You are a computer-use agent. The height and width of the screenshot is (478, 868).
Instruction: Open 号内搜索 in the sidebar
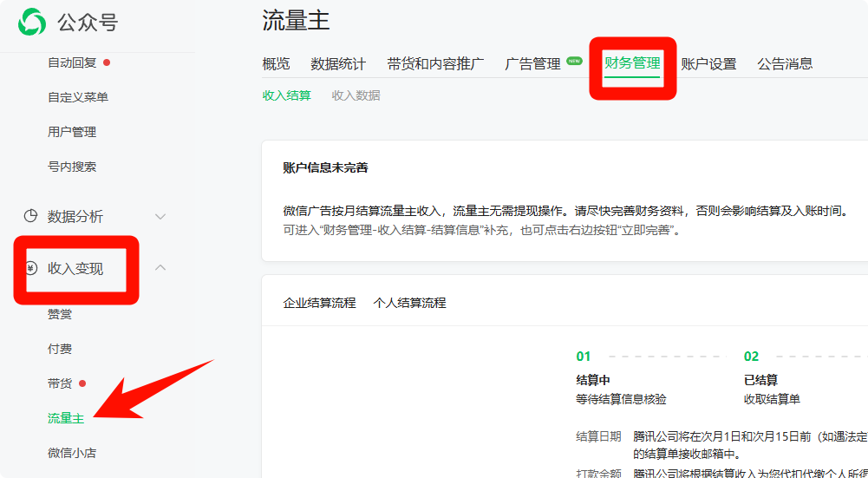pyautogui.click(x=72, y=167)
